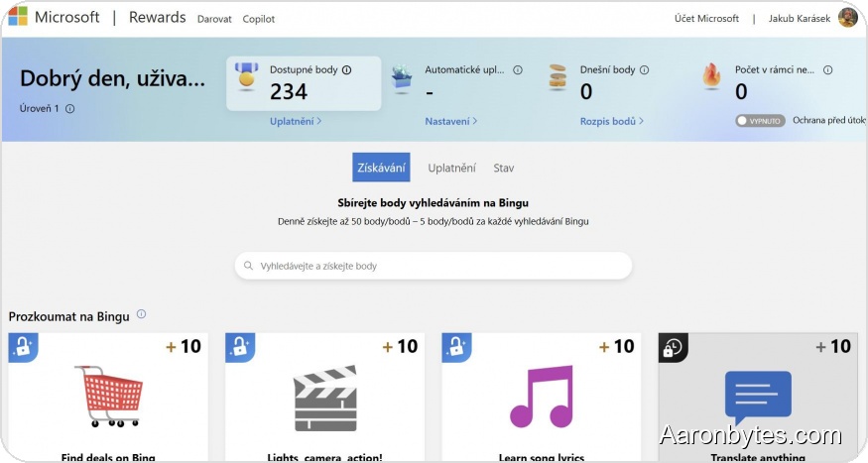Click the red shopping cart icon
This screenshot has width=868, height=463.
(x=107, y=398)
